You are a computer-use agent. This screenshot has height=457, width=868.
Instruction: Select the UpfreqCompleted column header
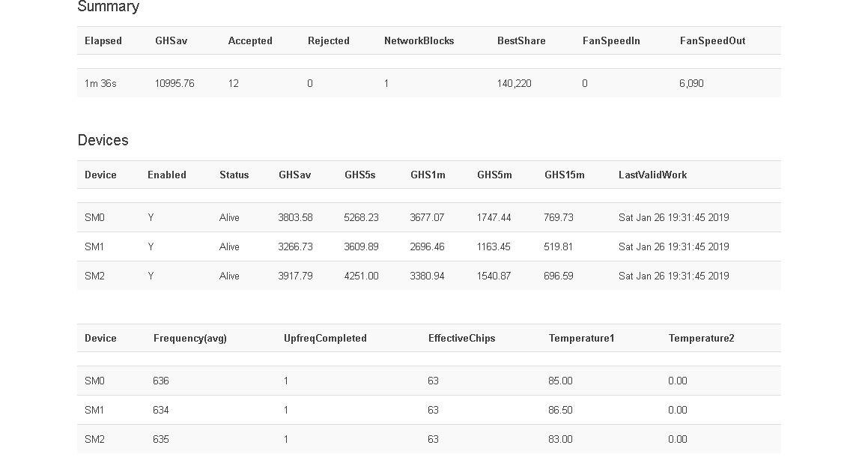pyautogui.click(x=325, y=339)
